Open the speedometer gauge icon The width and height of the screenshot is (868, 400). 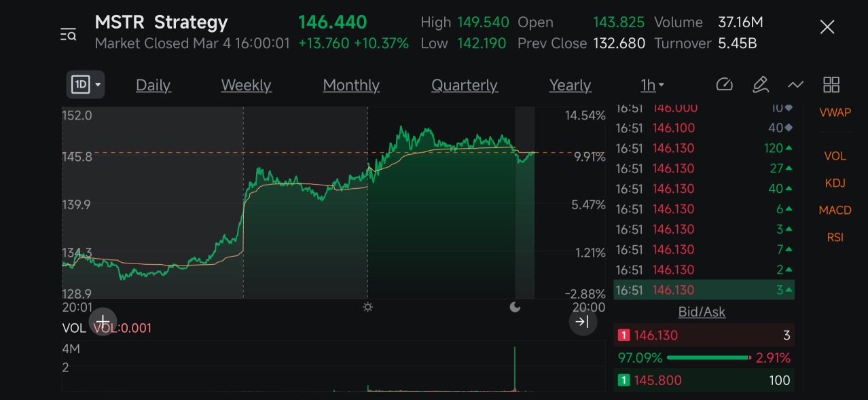click(x=725, y=85)
